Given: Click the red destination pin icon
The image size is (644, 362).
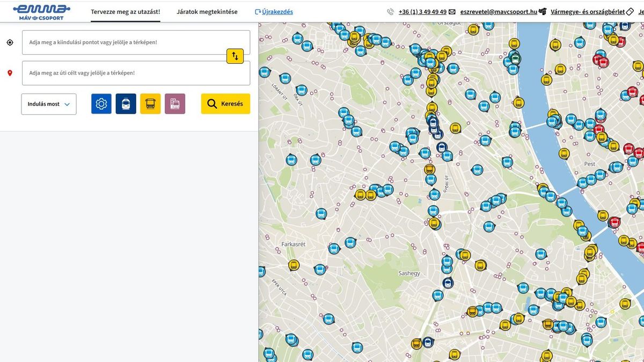Looking at the screenshot, I should pos(10,73).
